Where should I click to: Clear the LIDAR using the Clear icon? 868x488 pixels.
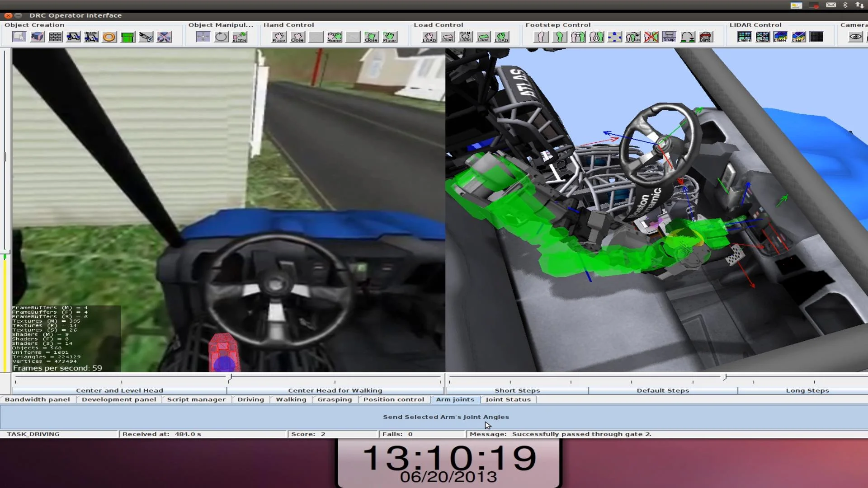coord(762,37)
